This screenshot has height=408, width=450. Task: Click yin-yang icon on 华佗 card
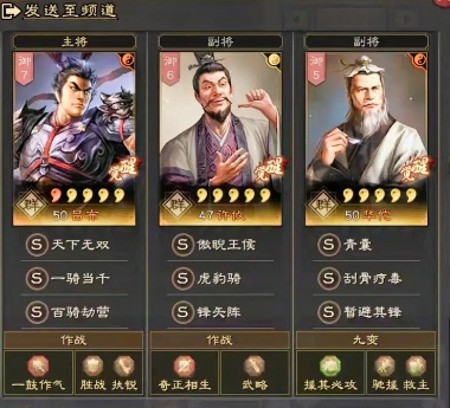[x=420, y=60]
